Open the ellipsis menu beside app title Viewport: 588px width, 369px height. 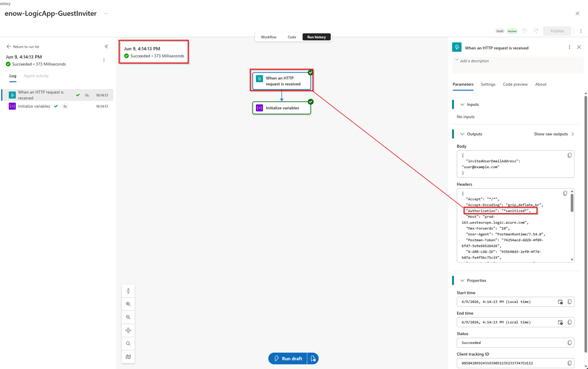106,14
